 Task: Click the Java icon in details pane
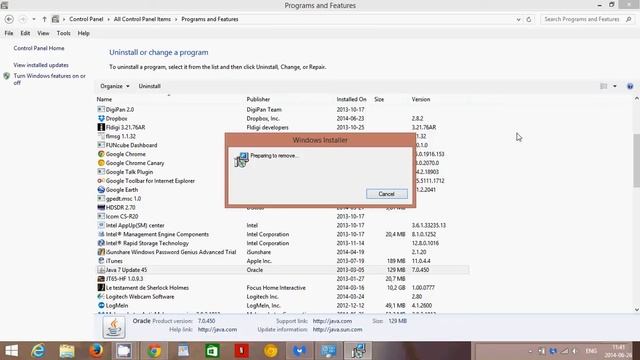114,327
